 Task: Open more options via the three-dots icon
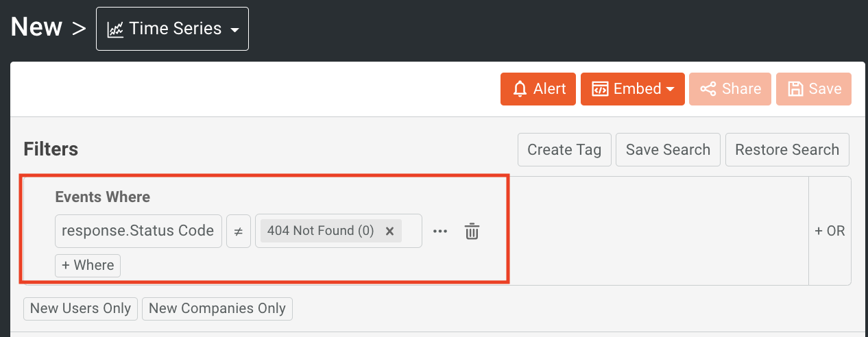point(440,232)
